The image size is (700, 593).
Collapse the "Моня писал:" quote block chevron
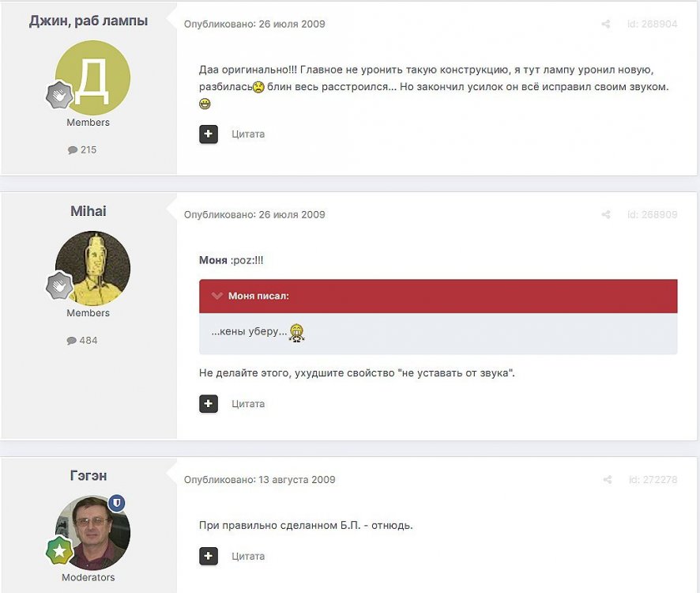click(217, 296)
